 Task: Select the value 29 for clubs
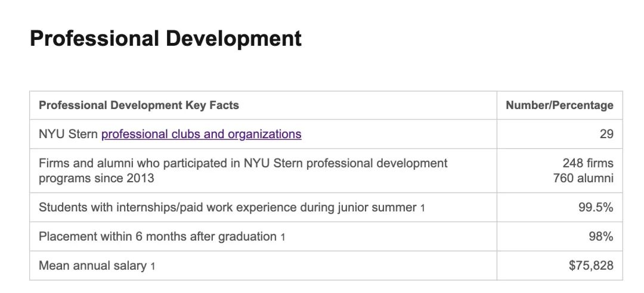[x=606, y=134]
